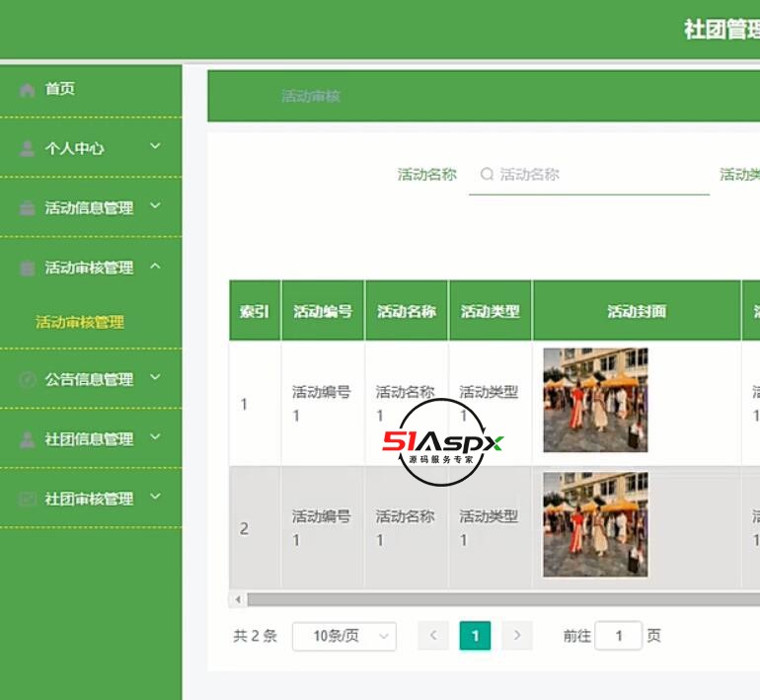Click the 活动名称 search label
This screenshot has height=700, width=760.
click(427, 174)
